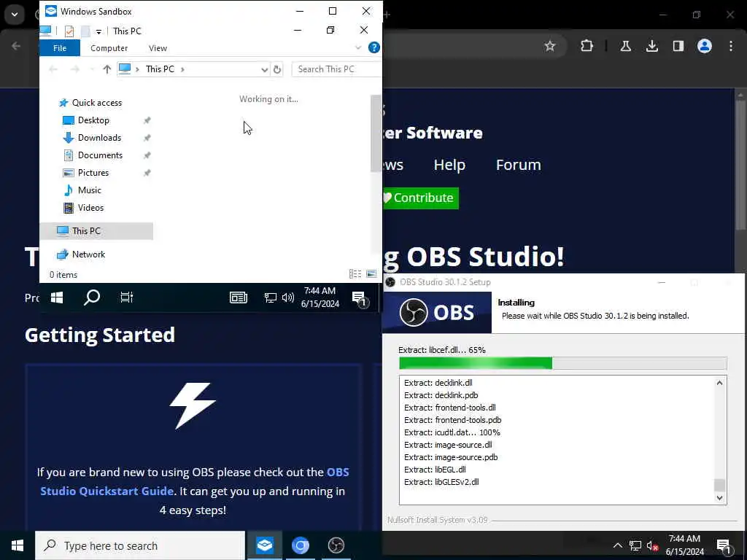Open sandbox Task View icon
Image resolution: width=747 pixels, height=560 pixels.
[x=126, y=297]
